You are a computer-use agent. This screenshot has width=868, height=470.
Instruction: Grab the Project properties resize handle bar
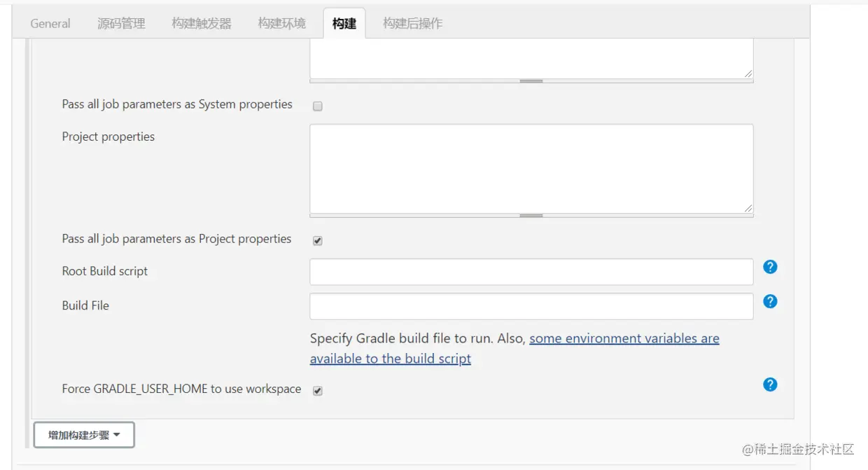coord(531,216)
